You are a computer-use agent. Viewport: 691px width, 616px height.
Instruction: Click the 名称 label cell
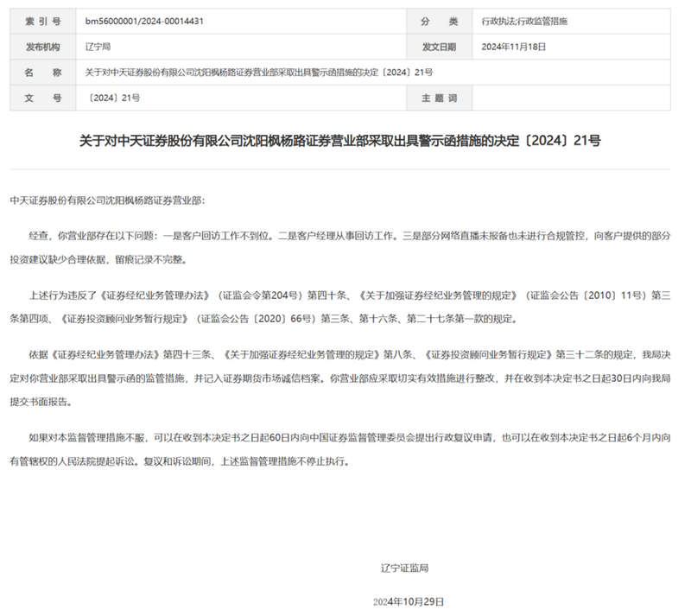(42, 73)
